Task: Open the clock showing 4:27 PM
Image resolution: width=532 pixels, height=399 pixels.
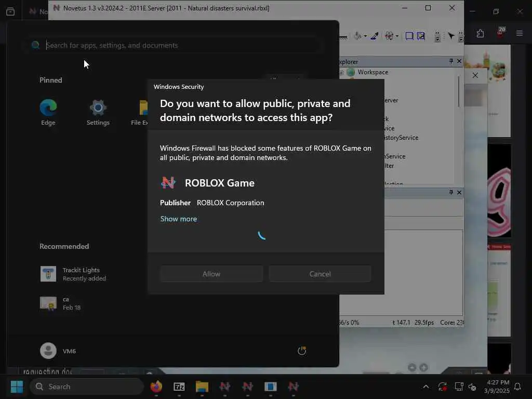Action: click(x=497, y=387)
